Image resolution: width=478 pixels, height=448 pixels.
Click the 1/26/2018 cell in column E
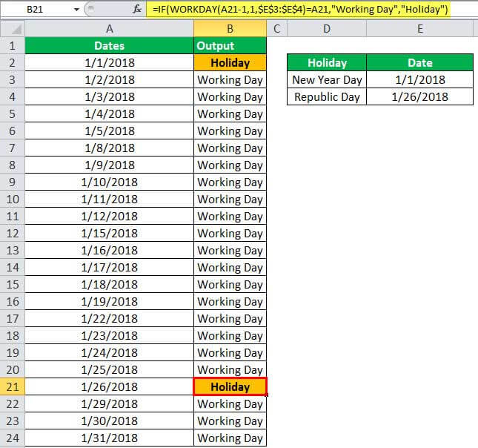coord(419,97)
